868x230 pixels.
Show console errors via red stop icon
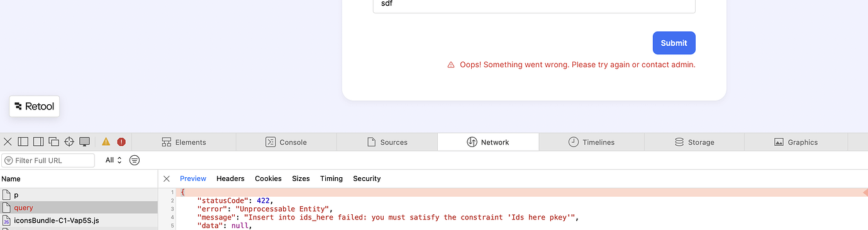[x=121, y=142]
